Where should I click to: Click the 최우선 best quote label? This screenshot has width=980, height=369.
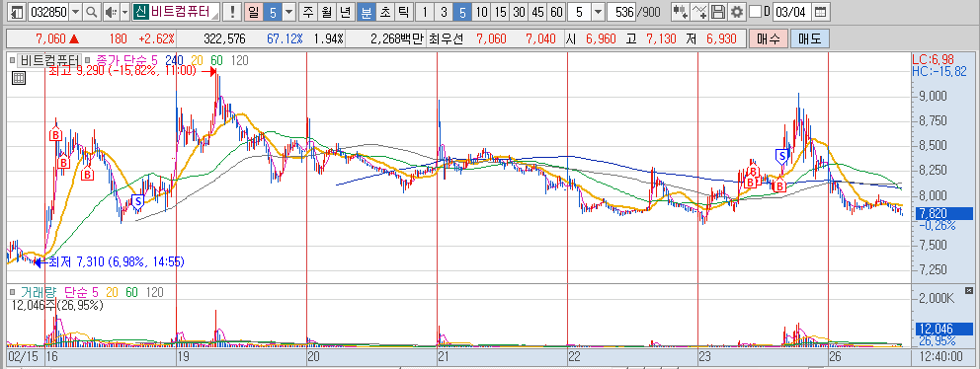(x=447, y=38)
